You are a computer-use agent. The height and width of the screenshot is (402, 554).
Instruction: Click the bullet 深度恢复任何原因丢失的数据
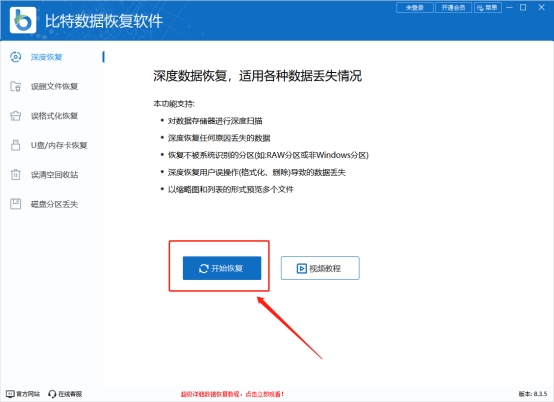pos(219,138)
